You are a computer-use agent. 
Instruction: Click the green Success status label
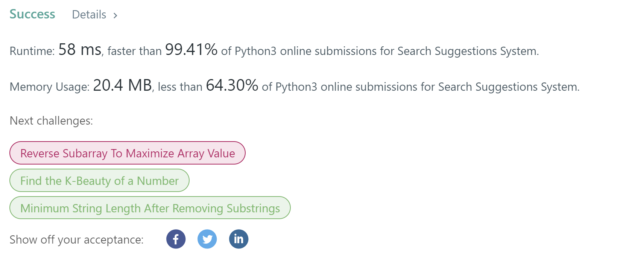click(x=32, y=14)
